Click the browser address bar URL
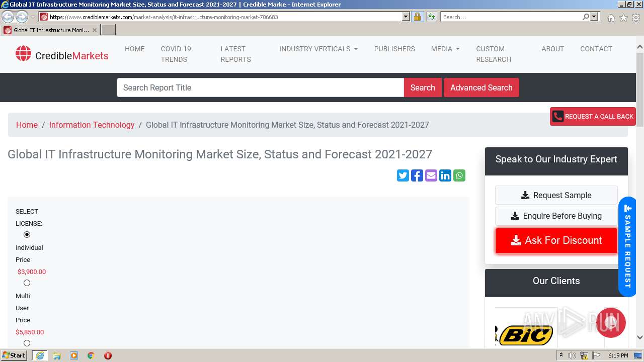The image size is (644, 362). (224, 17)
